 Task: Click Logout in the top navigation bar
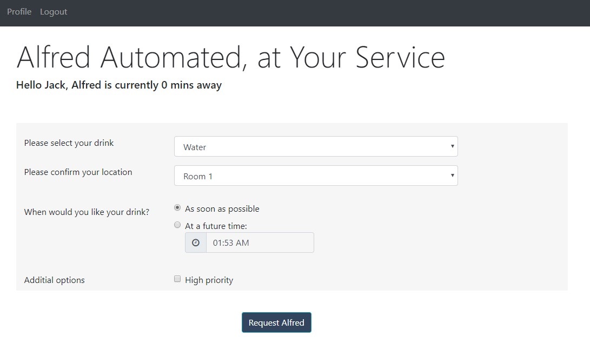(x=54, y=12)
